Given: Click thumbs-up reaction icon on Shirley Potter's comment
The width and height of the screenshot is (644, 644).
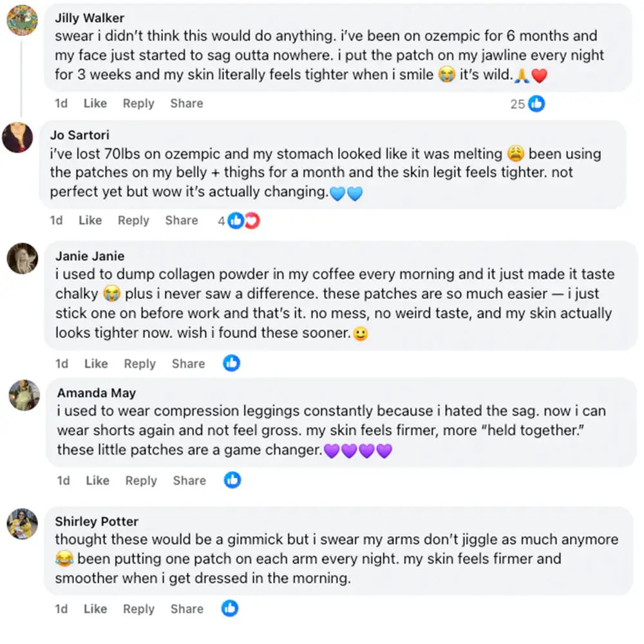Looking at the screenshot, I should tap(230, 608).
